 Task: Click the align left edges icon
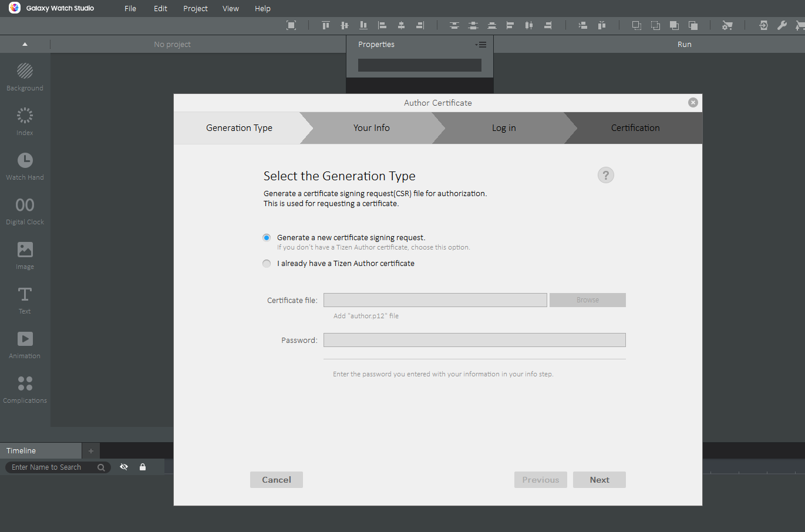(382, 25)
